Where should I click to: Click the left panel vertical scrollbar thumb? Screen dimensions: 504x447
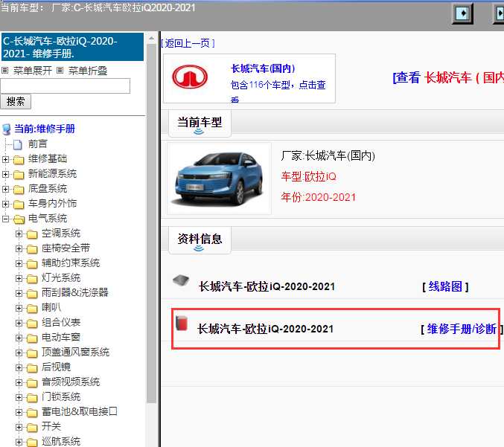[x=151, y=223]
